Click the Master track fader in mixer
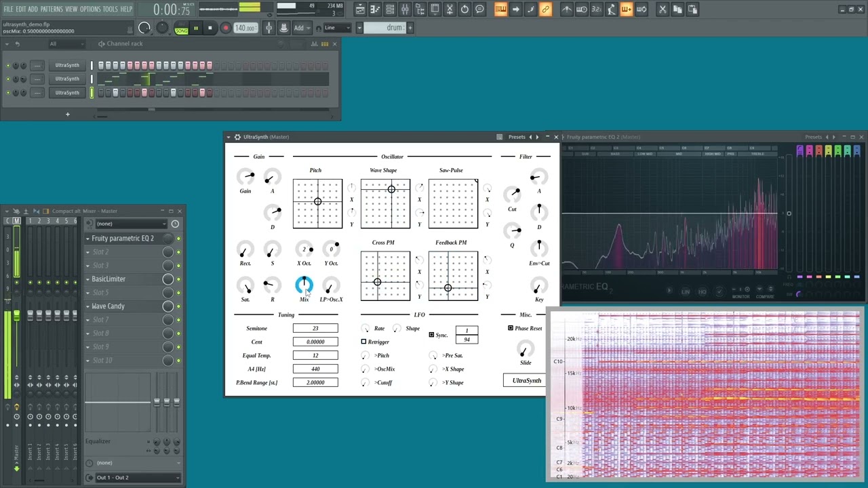Image resolution: width=868 pixels, height=488 pixels. coord(16,317)
